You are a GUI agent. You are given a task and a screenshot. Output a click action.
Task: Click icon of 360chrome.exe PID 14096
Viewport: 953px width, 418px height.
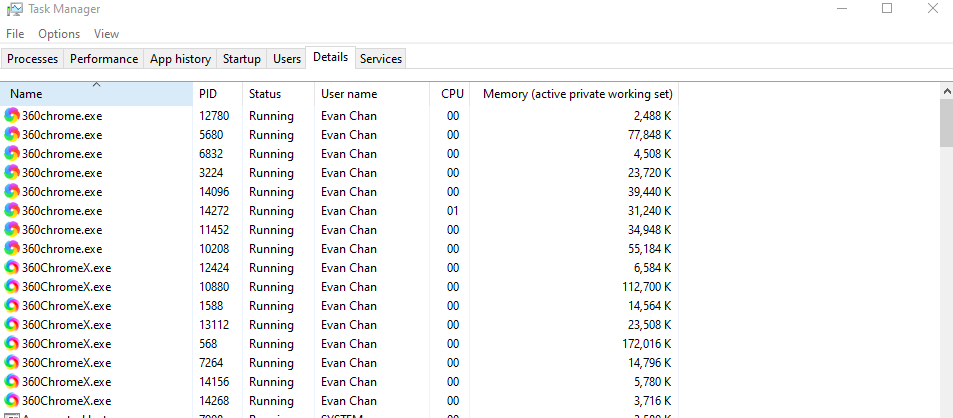[x=12, y=191]
